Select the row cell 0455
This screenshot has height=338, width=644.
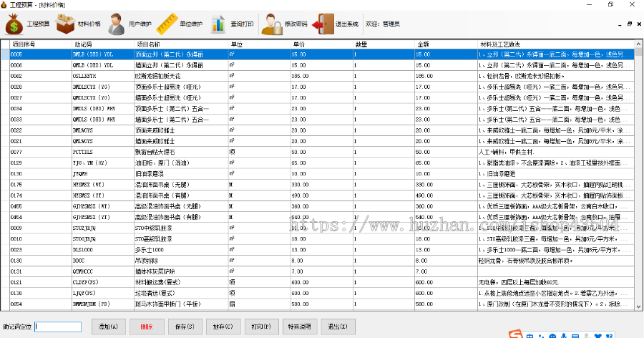41,206
